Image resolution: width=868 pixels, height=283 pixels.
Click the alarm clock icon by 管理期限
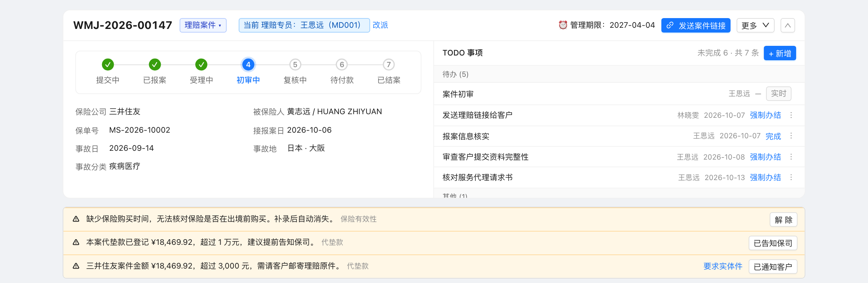[563, 25]
